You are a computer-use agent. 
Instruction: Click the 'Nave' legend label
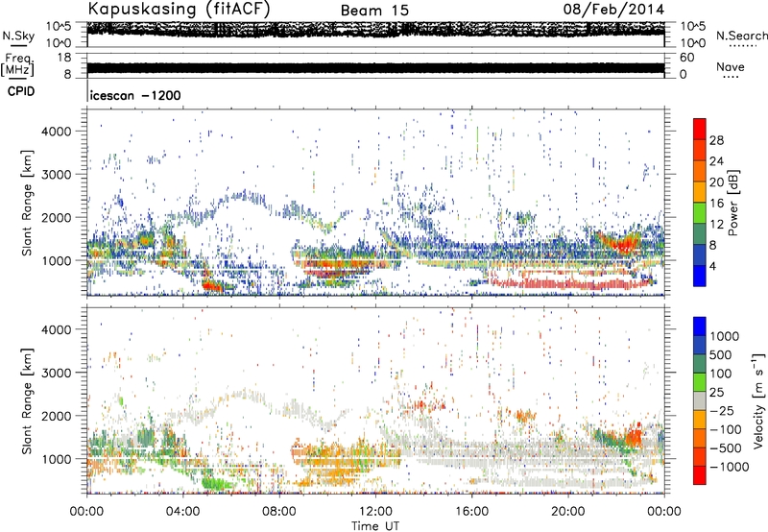tap(731, 66)
